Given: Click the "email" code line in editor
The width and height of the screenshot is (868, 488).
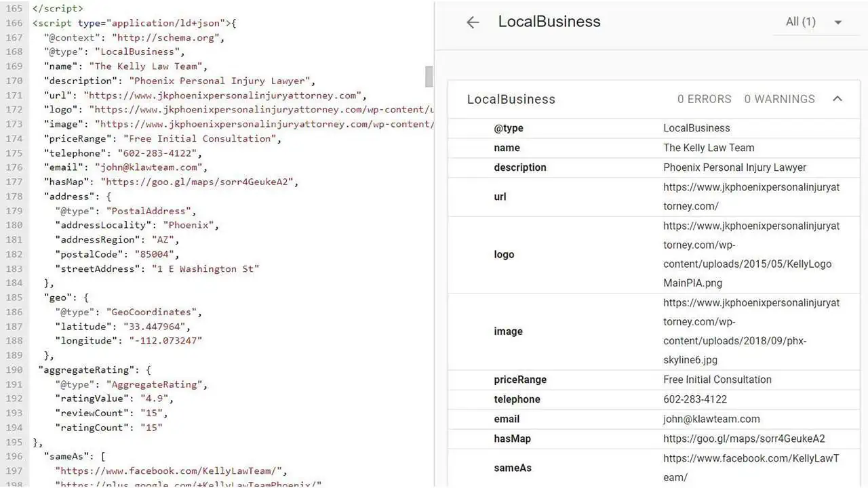Looking at the screenshot, I should pos(125,167).
